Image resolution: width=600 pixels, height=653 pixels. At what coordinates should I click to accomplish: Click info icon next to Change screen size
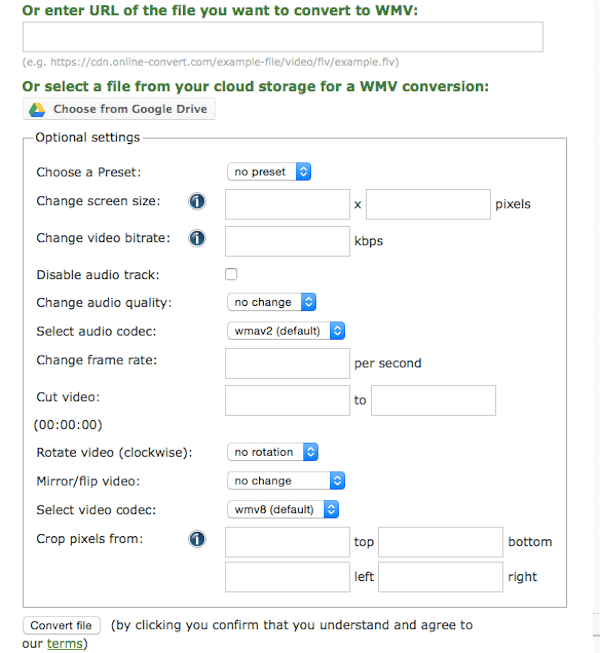197,202
